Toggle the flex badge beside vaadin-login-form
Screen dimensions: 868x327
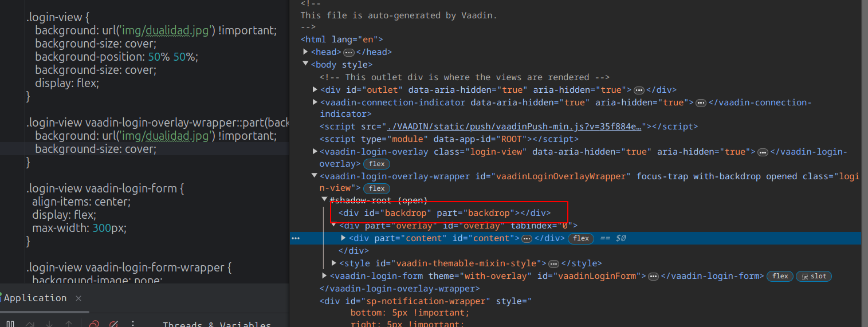coord(780,276)
